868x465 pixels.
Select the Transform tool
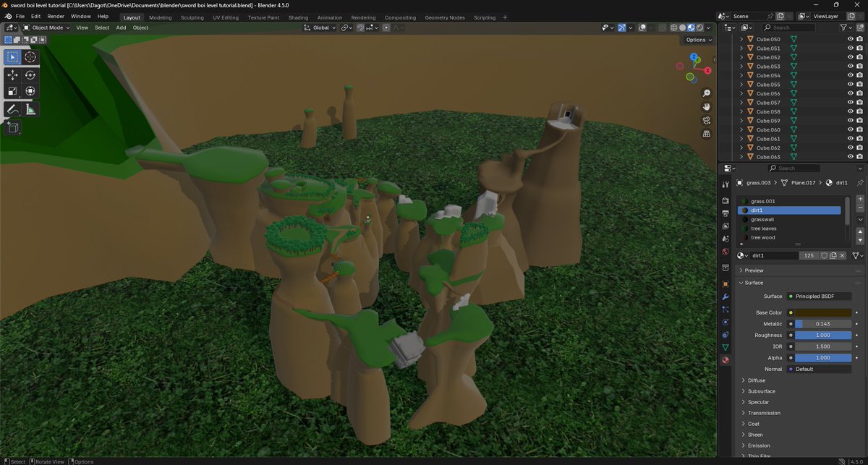pyautogui.click(x=30, y=91)
